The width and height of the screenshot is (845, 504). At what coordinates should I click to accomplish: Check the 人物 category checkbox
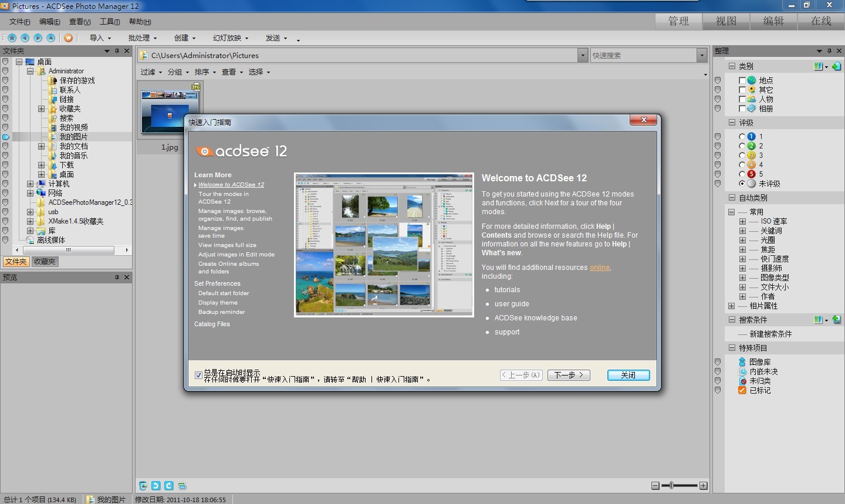click(x=742, y=99)
